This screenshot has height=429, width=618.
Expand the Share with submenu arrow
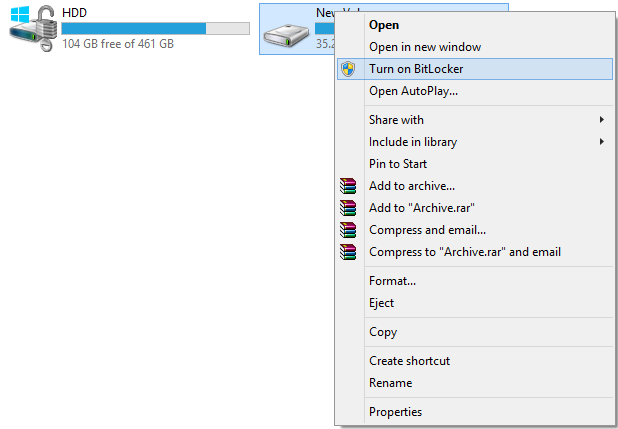pos(601,119)
